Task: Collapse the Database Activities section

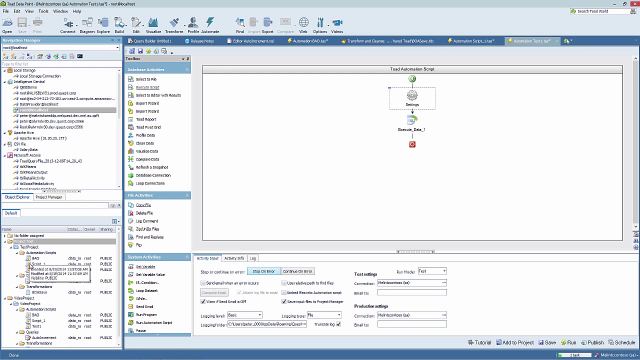Action: tap(187, 70)
